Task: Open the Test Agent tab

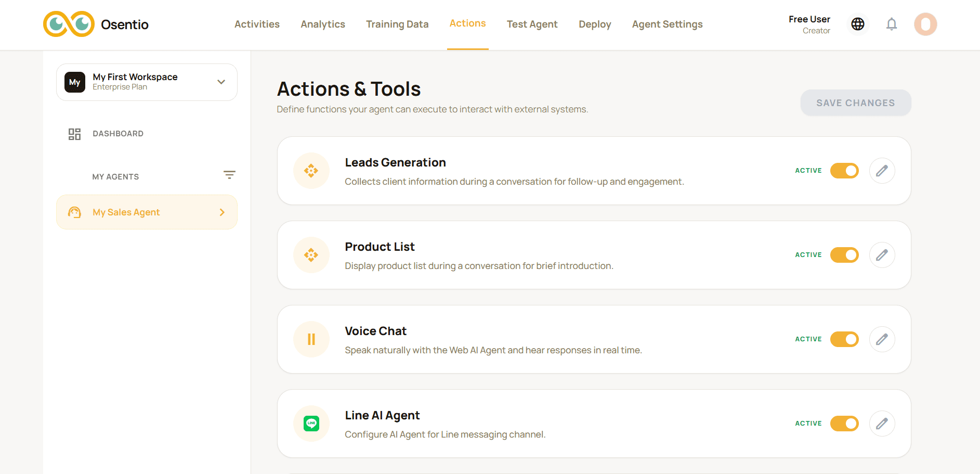Action: click(532, 24)
